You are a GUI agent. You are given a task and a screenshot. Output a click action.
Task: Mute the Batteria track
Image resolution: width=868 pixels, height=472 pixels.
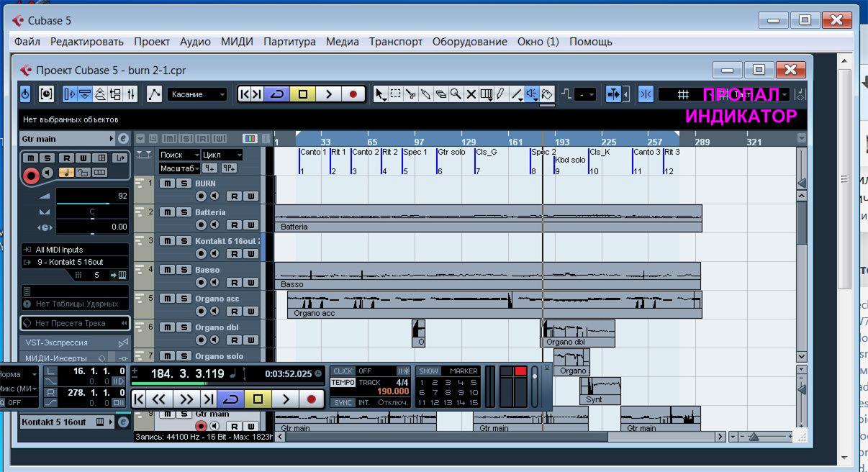(x=166, y=212)
